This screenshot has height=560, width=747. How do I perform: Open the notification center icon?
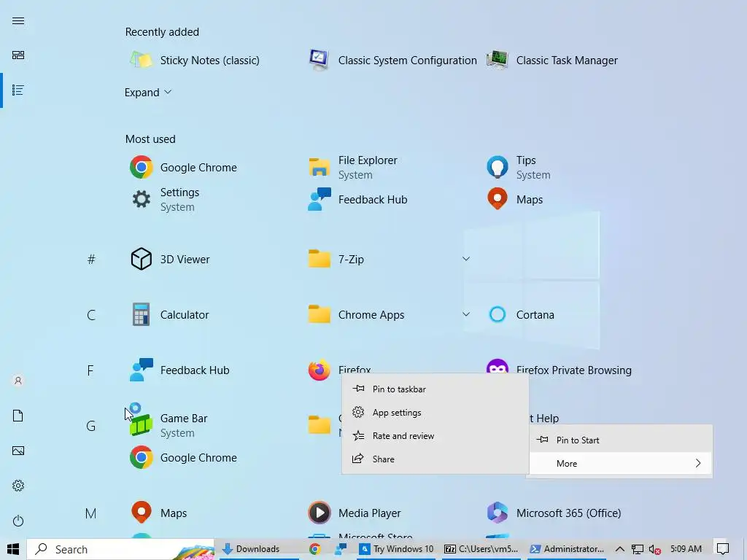click(723, 549)
